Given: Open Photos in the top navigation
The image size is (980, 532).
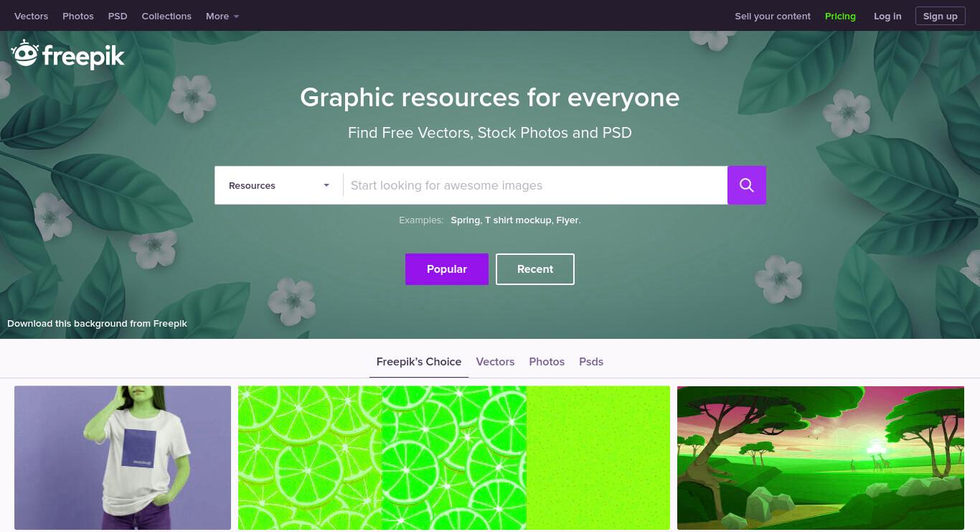Looking at the screenshot, I should [78, 16].
